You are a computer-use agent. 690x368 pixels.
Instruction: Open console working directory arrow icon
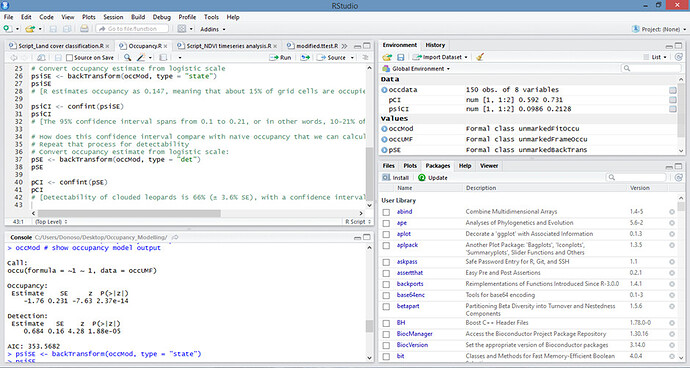[175, 237]
